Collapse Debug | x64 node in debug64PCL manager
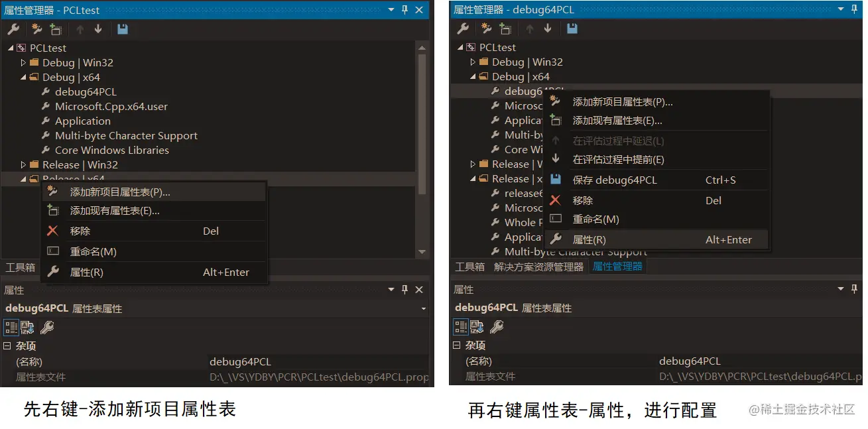Screen dimensions: 868x429 pyautogui.click(x=473, y=76)
